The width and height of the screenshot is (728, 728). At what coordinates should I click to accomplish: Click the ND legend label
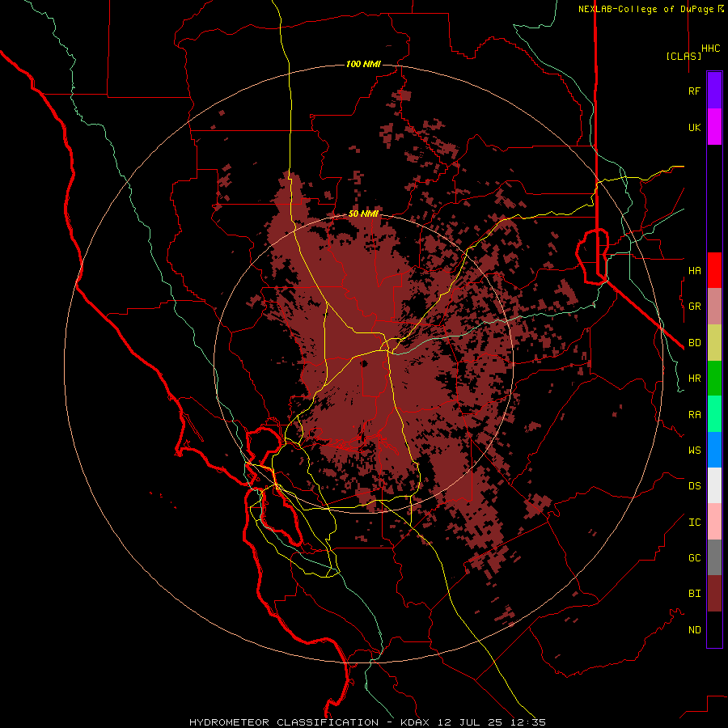[x=694, y=629]
